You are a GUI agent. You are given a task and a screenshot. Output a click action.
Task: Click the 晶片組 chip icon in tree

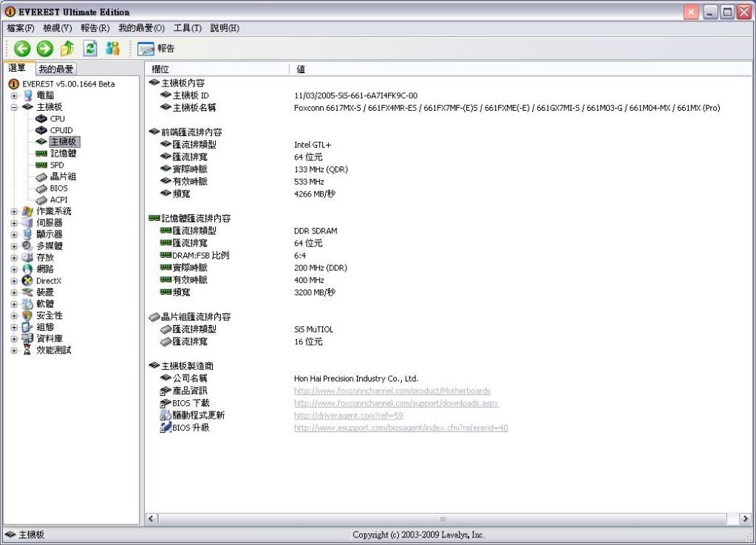tap(41, 176)
